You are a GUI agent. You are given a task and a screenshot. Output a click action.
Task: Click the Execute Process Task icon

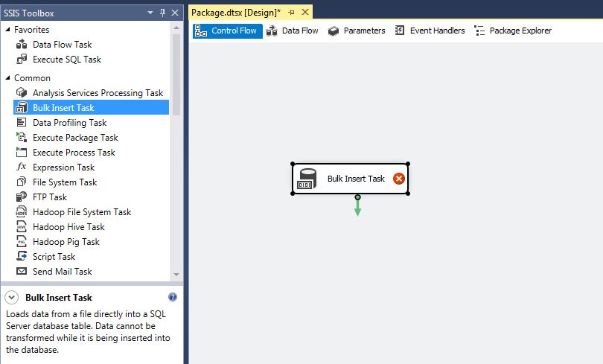22,152
